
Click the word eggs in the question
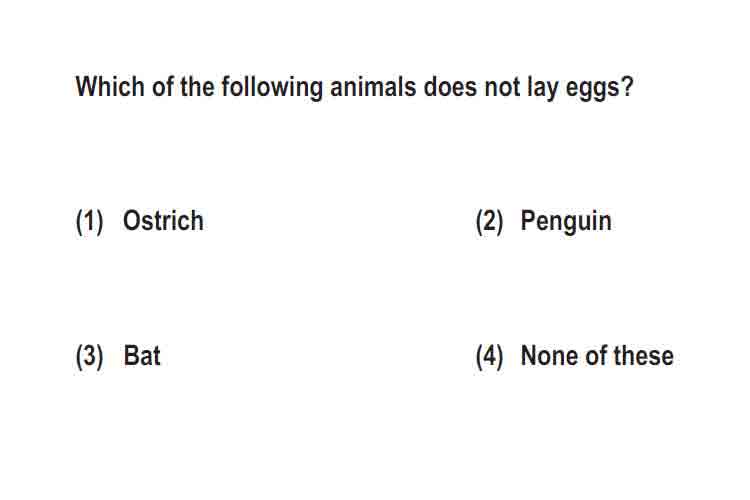pyautogui.click(x=593, y=89)
